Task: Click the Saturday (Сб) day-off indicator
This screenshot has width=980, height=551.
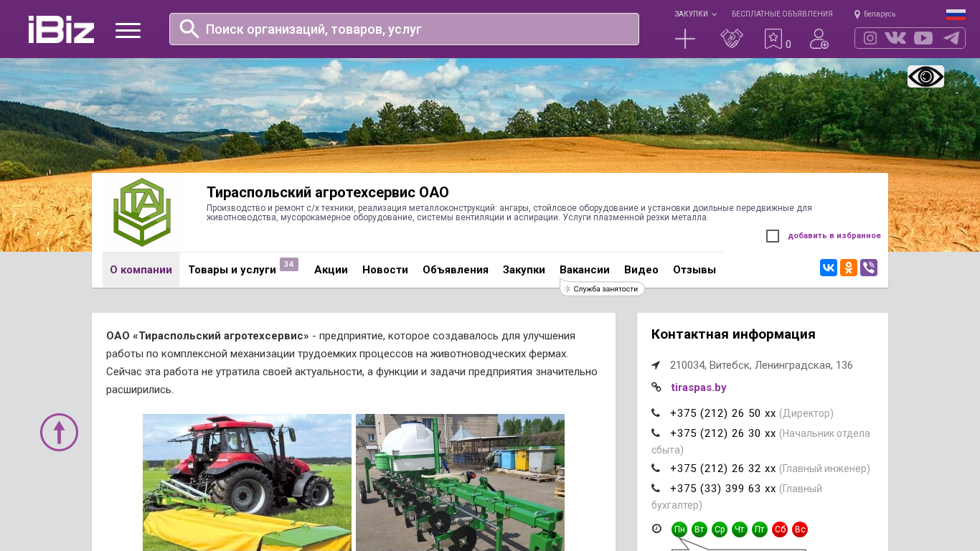Action: (x=780, y=529)
